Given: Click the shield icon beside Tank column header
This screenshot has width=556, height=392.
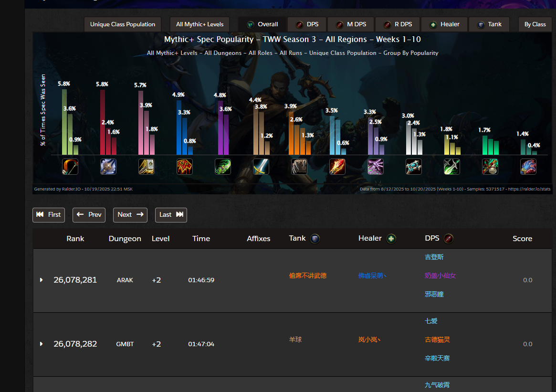Looking at the screenshot, I should point(315,239).
